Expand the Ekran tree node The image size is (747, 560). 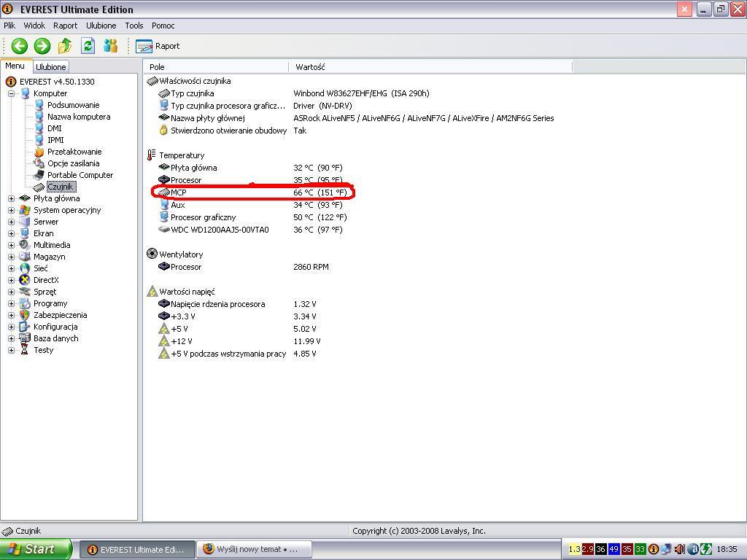[x=12, y=234]
